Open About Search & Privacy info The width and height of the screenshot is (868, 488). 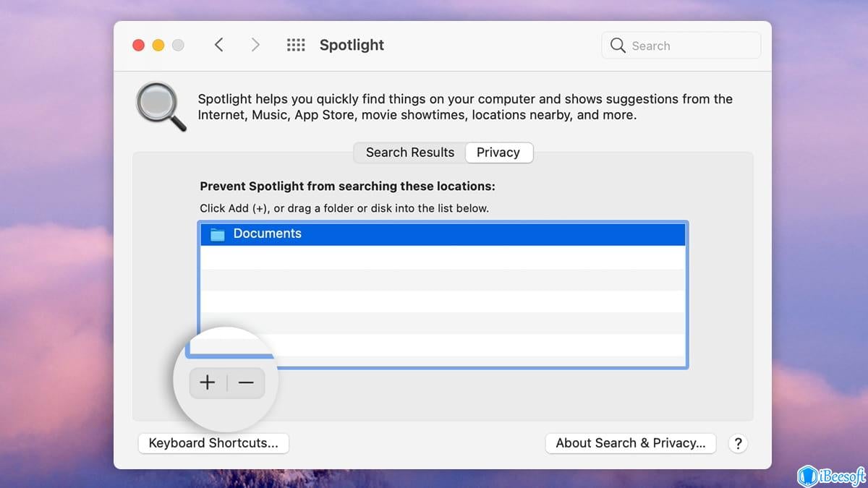(631, 443)
